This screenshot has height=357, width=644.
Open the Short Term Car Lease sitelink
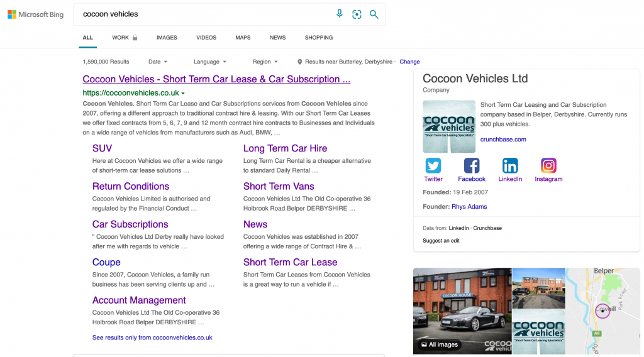point(290,262)
